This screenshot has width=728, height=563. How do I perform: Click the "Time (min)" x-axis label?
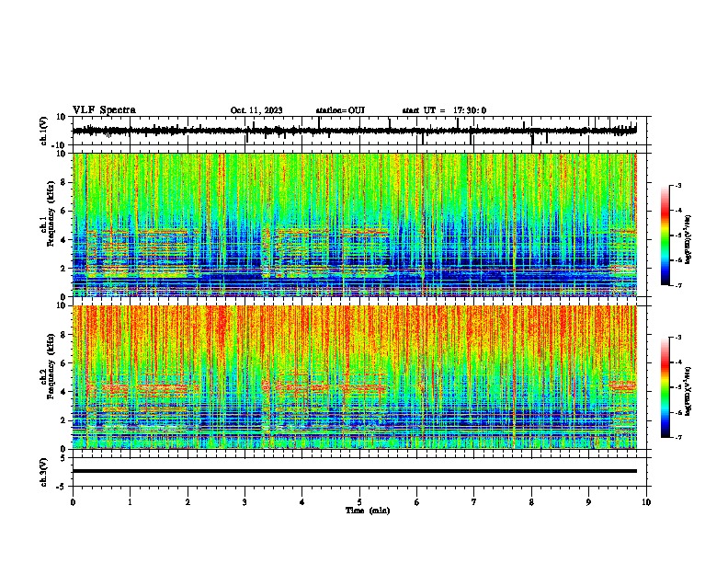pyautogui.click(x=368, y=511)
